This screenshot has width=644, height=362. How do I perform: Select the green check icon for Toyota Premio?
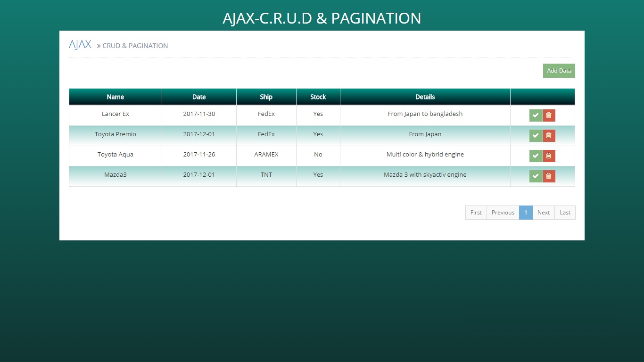point(535,135)
